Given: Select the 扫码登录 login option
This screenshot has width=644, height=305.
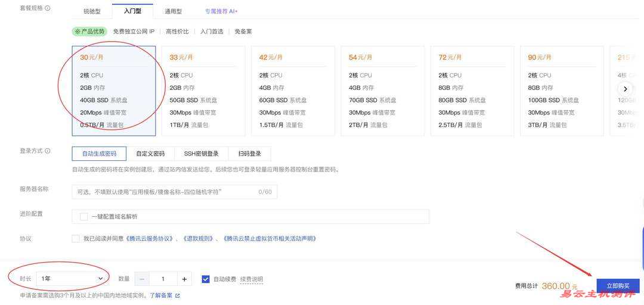Looking at the screenshot, I should point(250,154).
